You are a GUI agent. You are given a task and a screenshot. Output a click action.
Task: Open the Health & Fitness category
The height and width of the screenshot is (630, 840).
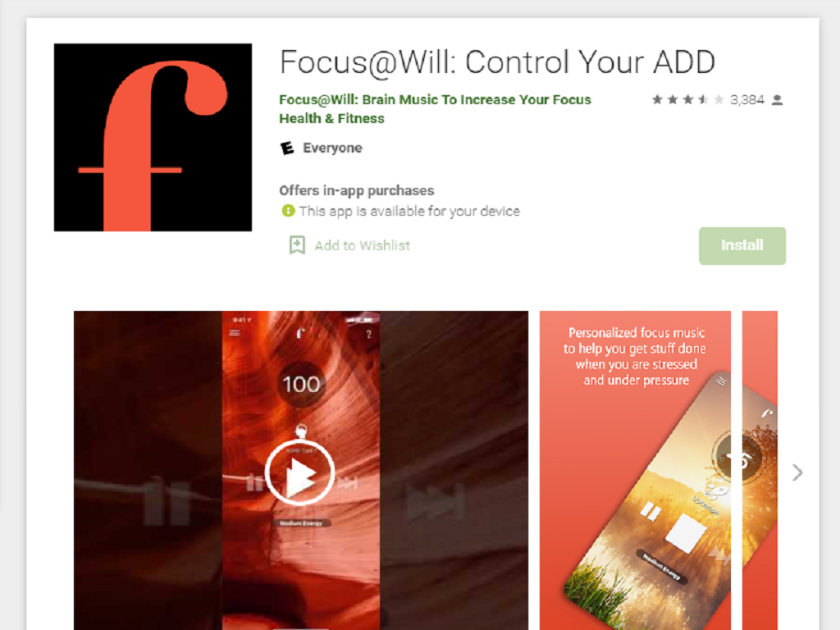(x=331, y=118)
